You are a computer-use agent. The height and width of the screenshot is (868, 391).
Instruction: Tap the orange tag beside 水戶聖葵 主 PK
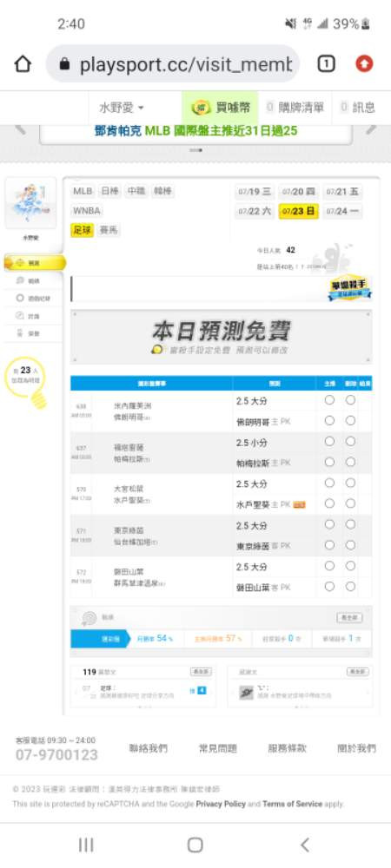click(299, 504)
